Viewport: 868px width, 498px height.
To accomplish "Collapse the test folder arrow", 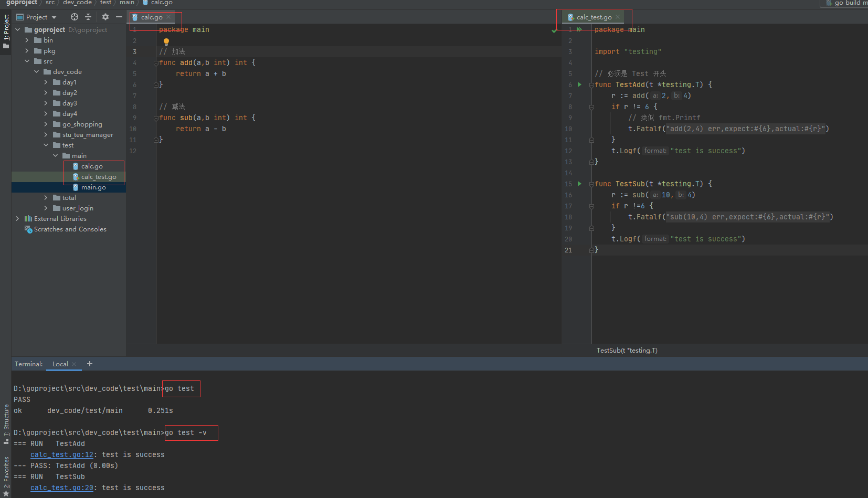I will point(46,145).
